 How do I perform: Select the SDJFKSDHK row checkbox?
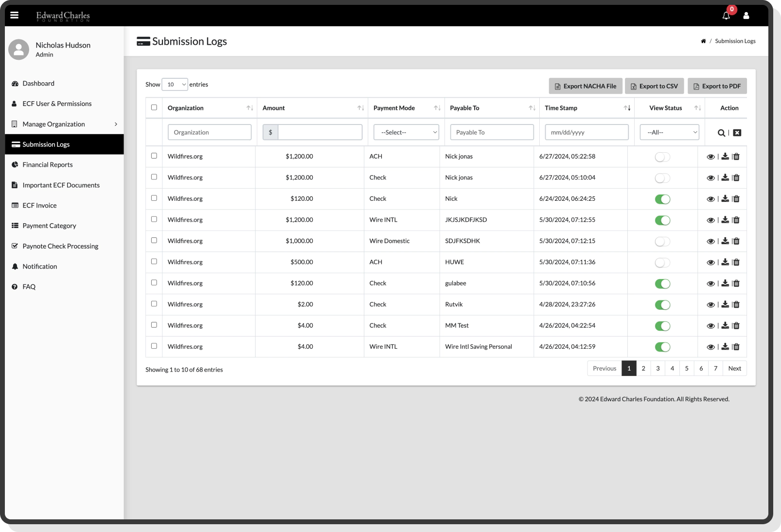[154, 240]
